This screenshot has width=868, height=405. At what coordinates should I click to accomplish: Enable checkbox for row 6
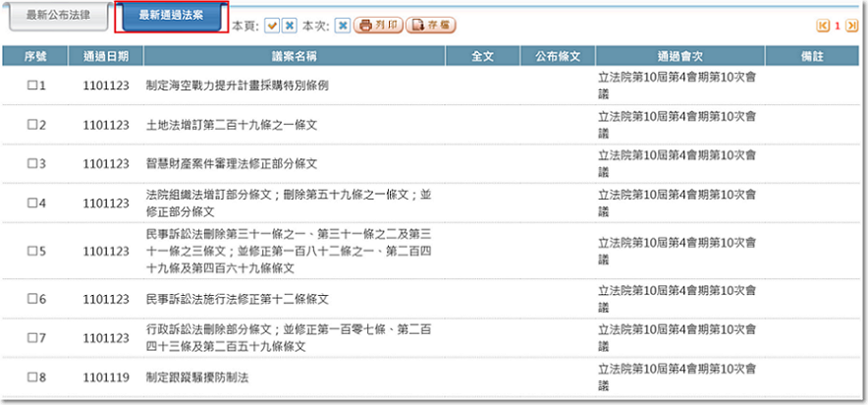click(31, 298)
